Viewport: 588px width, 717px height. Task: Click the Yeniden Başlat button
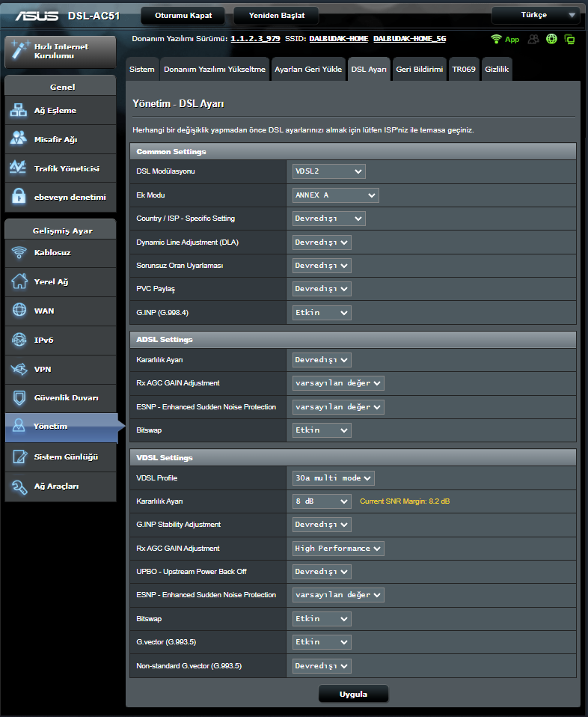click(277, 16)
